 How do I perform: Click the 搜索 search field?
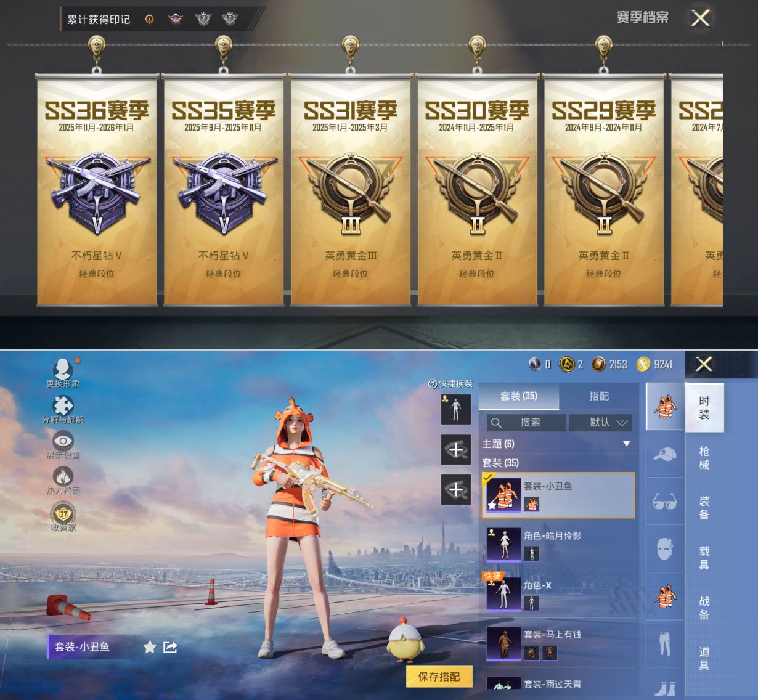526,423
